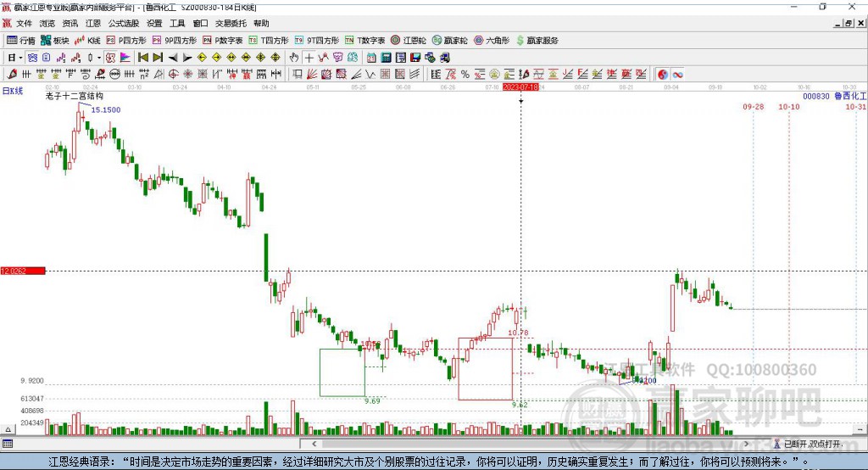Click the 15.1500 high price label

[106, 109]
